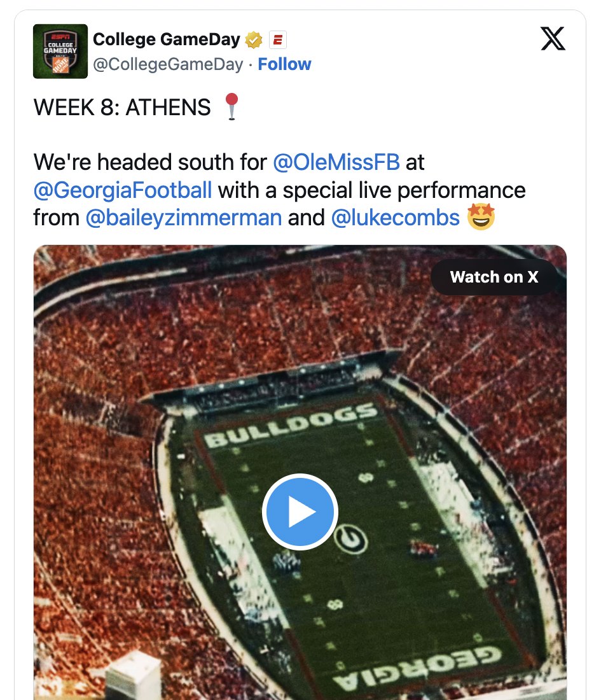Image resolution: width=594 pixels, height=700 pixels.
Task: Open the @CollegeGameDay handle link
Action: point(168,64)
